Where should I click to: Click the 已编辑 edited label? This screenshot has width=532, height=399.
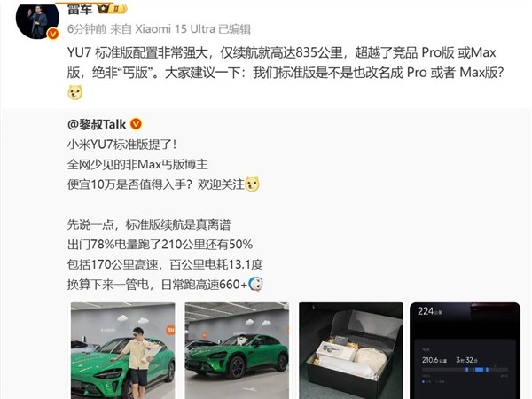(x=234, y=29)
